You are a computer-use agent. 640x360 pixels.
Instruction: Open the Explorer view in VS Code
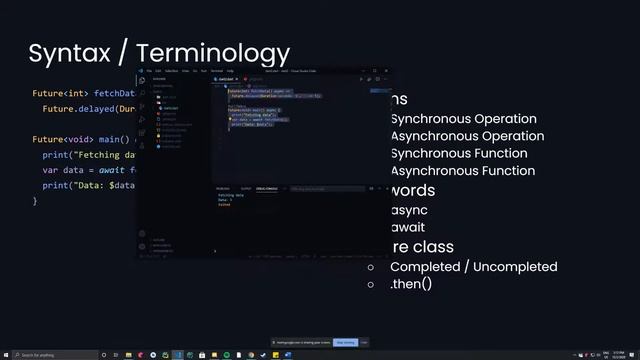tap(142, 80)
